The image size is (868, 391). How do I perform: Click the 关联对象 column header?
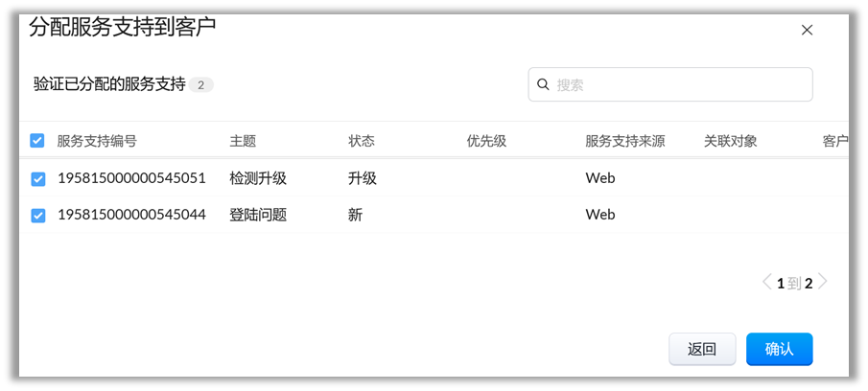point(730,141)
